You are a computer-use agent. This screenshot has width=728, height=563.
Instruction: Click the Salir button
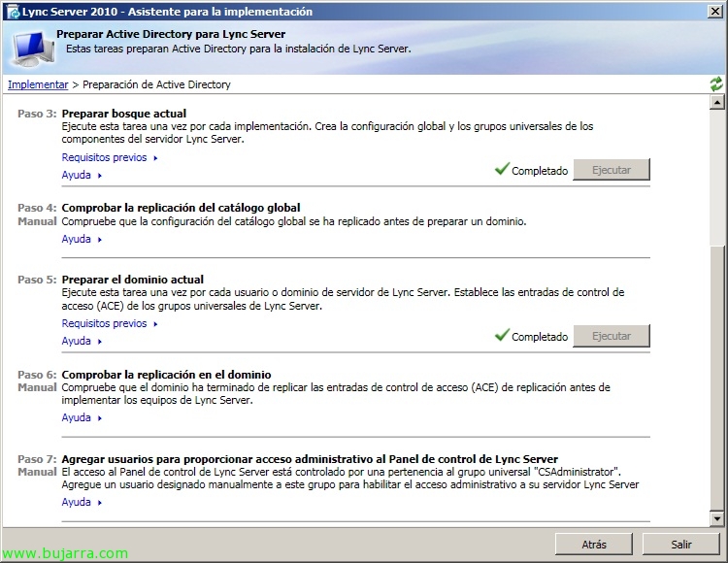(x=681, y=544)
